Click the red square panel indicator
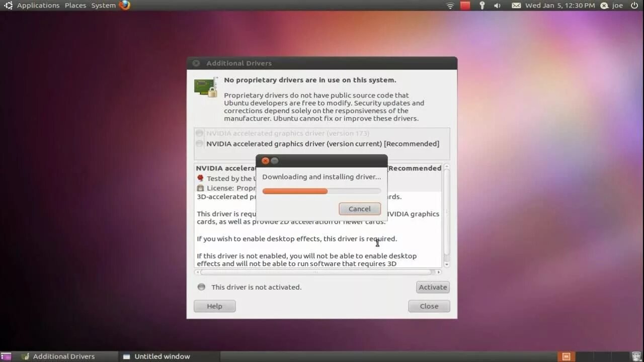This screenshot has height=362, width=644. [465, 6]
